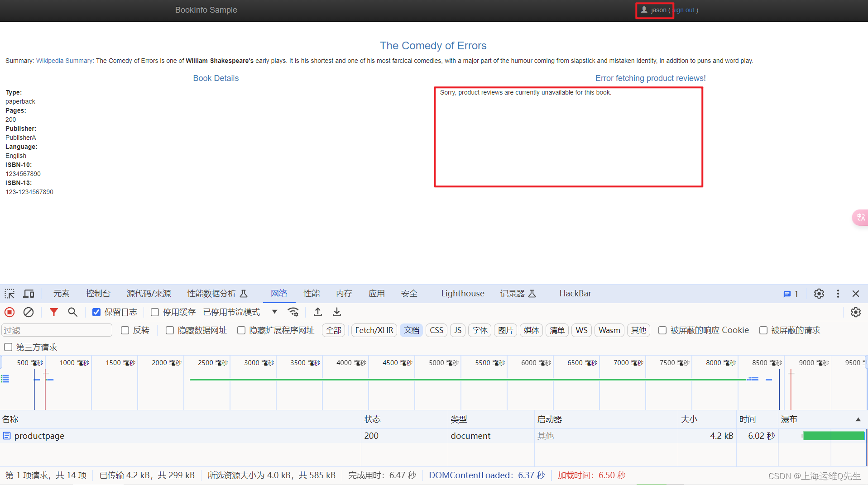Filter by 清单 manifest requests

click(x=557, y=330)
